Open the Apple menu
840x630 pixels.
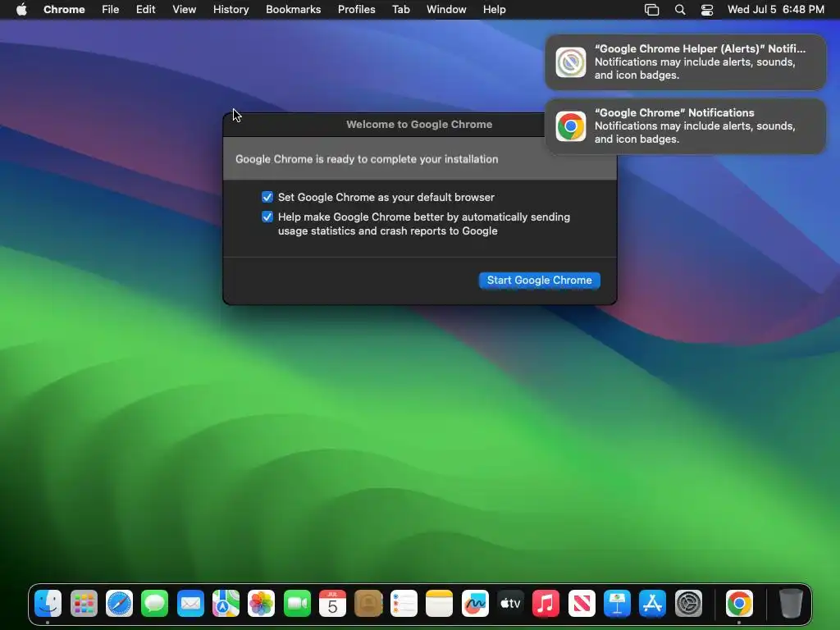click(x=21, y=10)
